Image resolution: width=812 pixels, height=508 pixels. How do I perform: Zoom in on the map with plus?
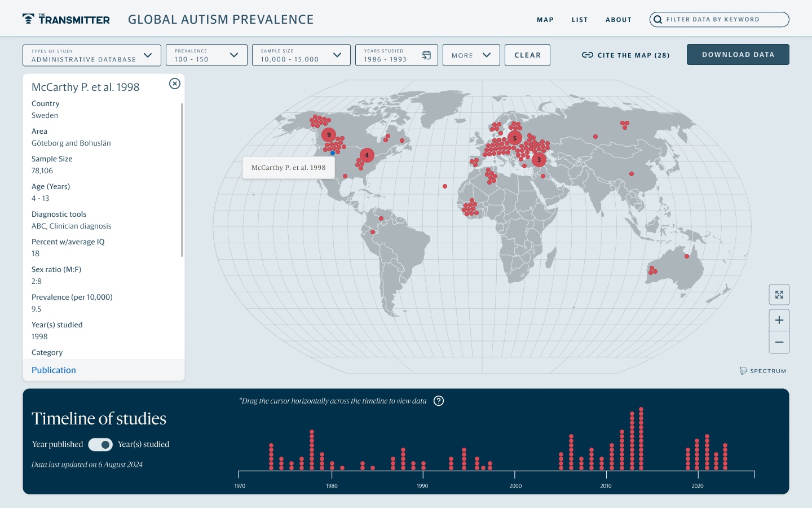(x=779, y=320)
